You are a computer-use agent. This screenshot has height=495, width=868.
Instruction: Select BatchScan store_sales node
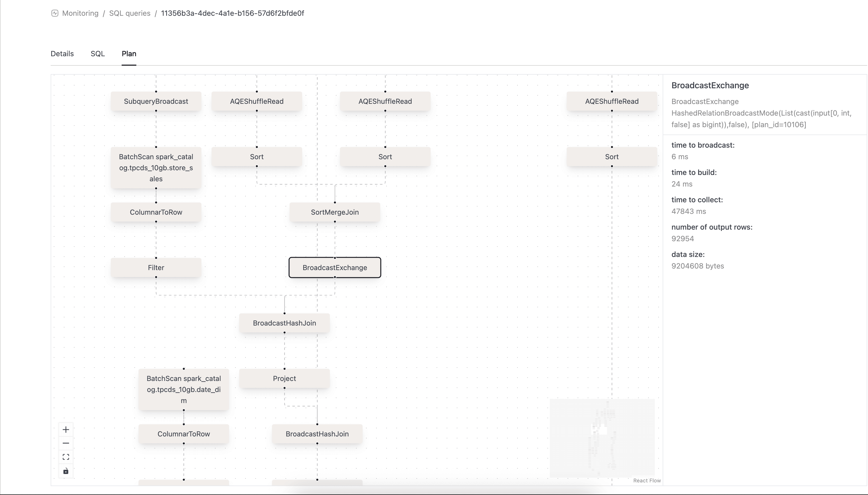(x=156, y=168)
